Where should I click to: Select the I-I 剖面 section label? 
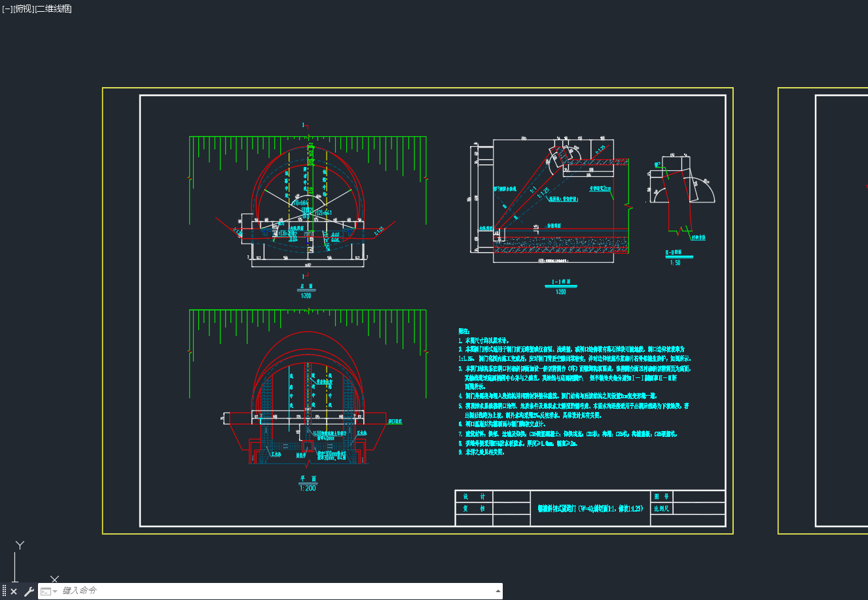point(561,282)
